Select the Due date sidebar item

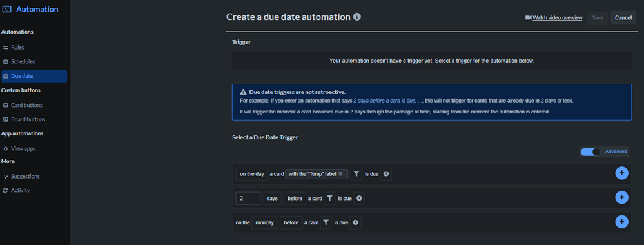34,76
